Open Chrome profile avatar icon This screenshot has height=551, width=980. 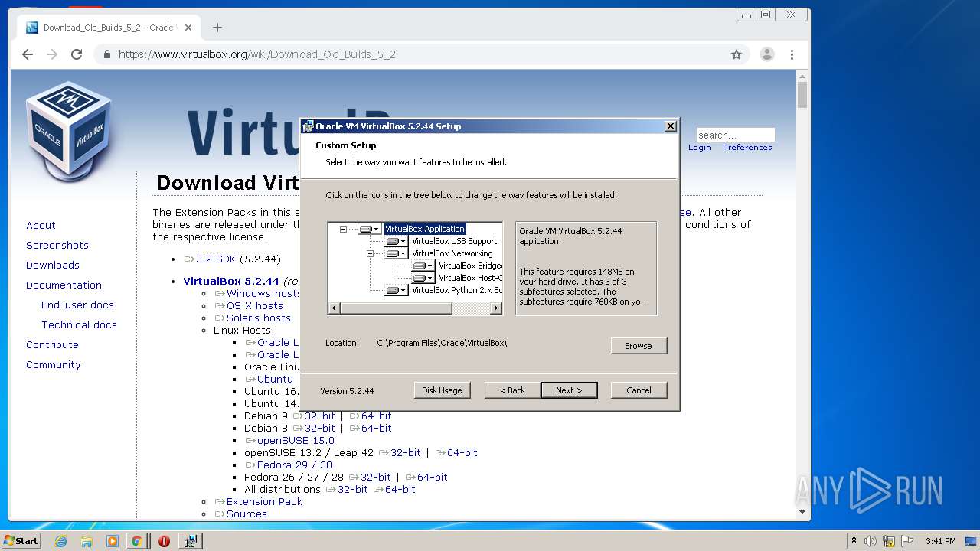tap(766, 54)
